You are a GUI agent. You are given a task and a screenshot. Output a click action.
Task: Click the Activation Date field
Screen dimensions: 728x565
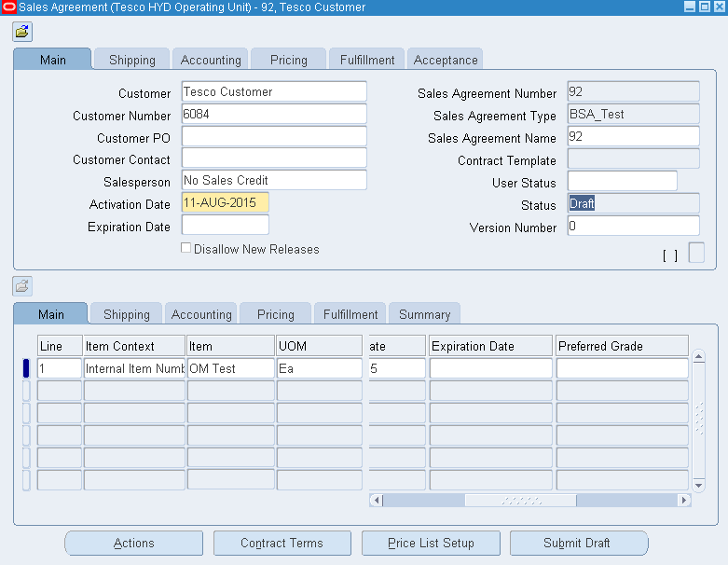226,202
